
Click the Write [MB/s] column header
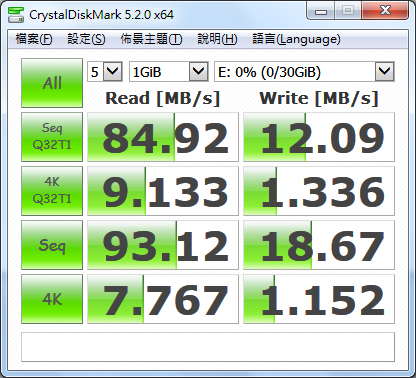(x=319, y=98)
